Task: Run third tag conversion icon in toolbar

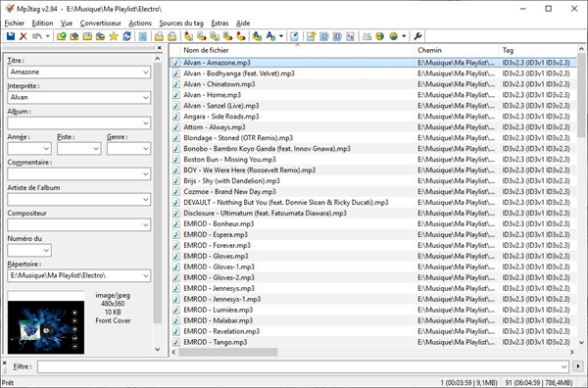Action: (215, 36)
